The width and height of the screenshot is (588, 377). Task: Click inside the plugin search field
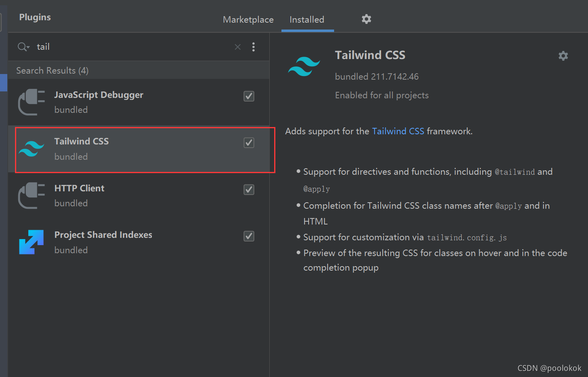click(x=121, y=47)
